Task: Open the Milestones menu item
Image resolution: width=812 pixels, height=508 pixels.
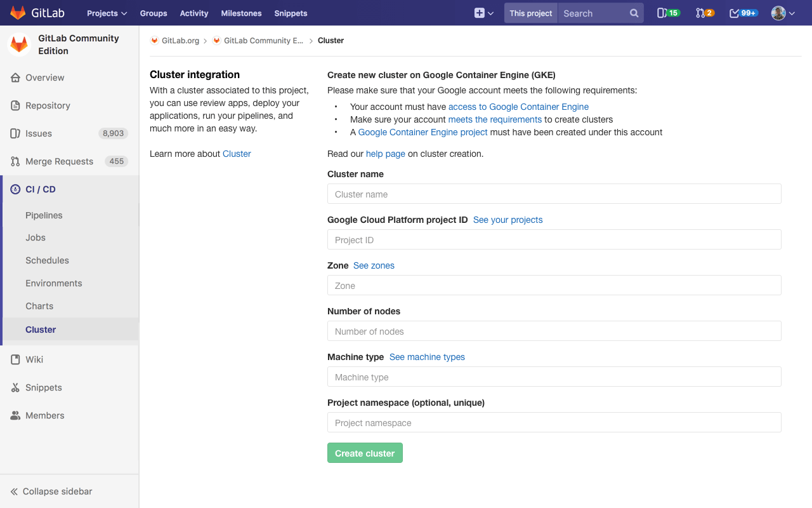Action: pyautogui.click(x=241, y=13)
